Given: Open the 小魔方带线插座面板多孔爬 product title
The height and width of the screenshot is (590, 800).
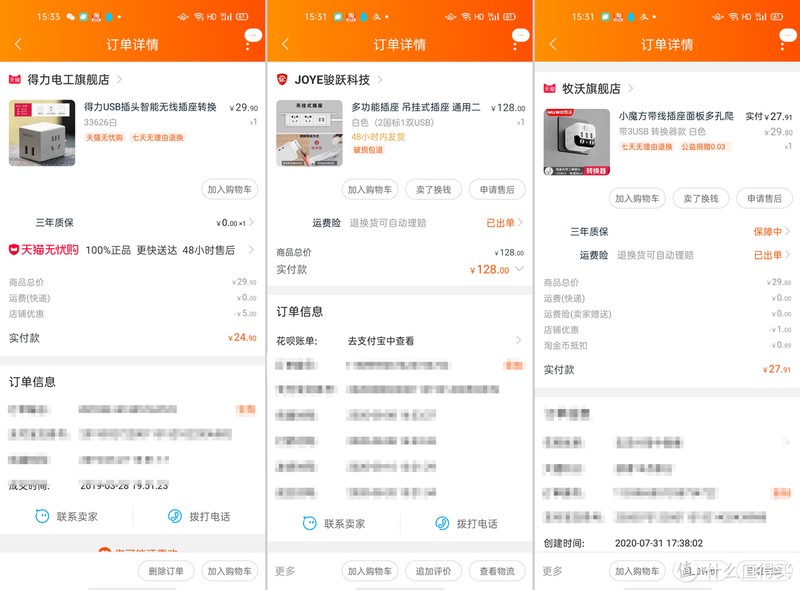Looking at the screenshot, I should 676,116.
